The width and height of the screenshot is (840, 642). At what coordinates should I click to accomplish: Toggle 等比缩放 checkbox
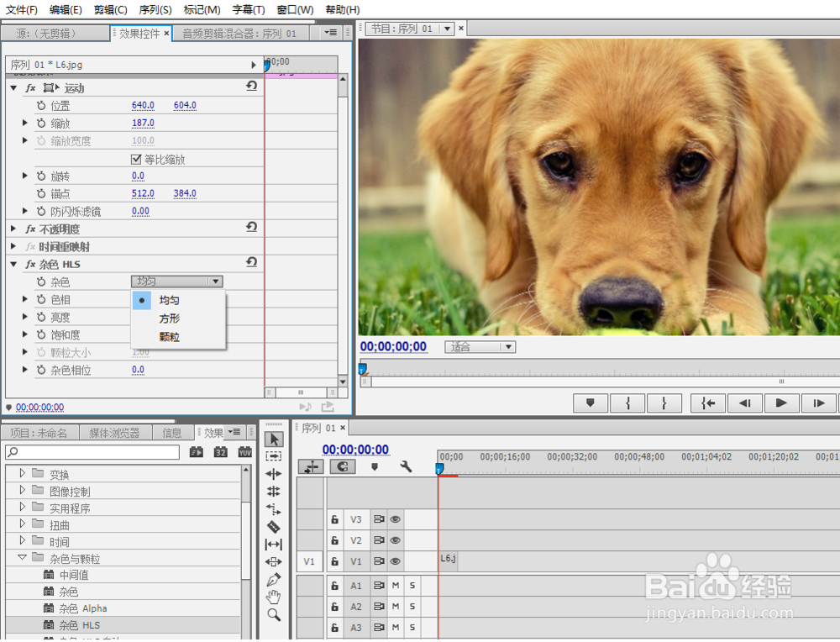[136, 159]
